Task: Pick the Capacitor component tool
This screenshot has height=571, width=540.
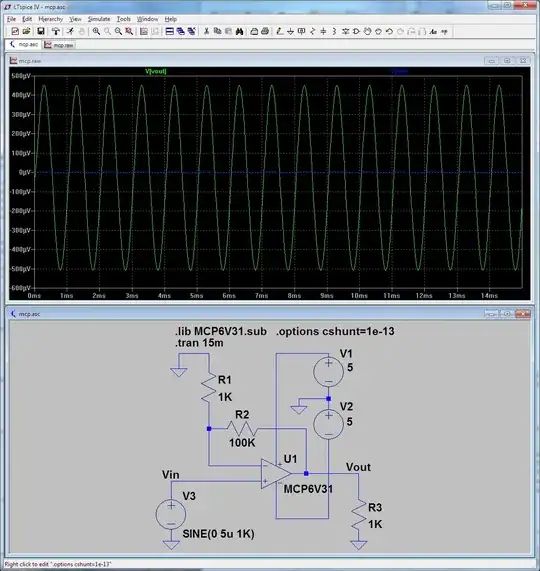Action: (x=323, y=31)
